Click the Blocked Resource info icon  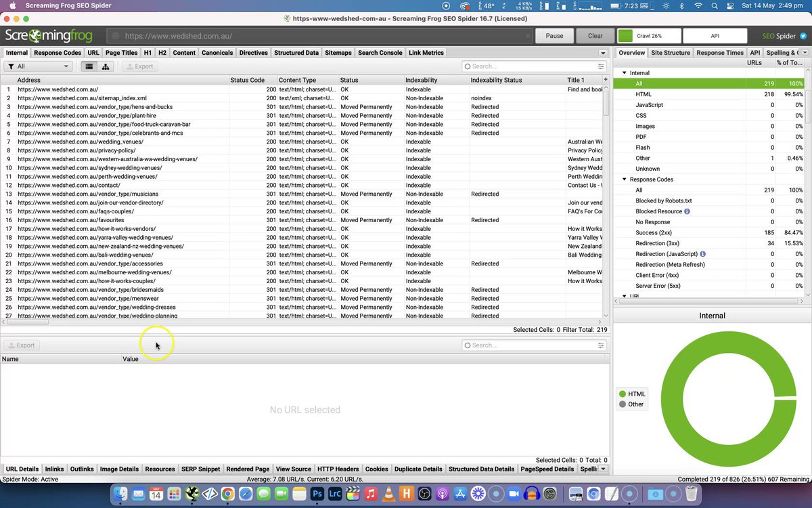pyautogui.click(x=687, y=211)
